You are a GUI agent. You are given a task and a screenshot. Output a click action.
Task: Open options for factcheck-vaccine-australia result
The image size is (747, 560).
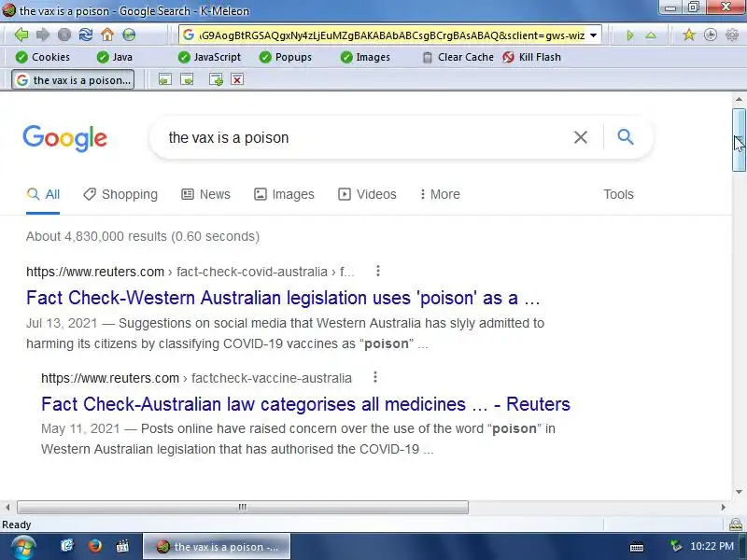[375, 377]
